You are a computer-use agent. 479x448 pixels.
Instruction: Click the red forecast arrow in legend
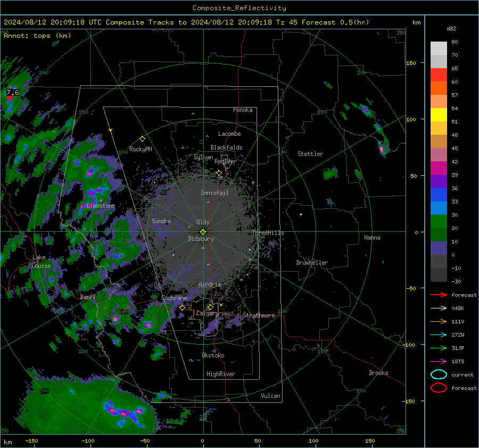(439, 295)
